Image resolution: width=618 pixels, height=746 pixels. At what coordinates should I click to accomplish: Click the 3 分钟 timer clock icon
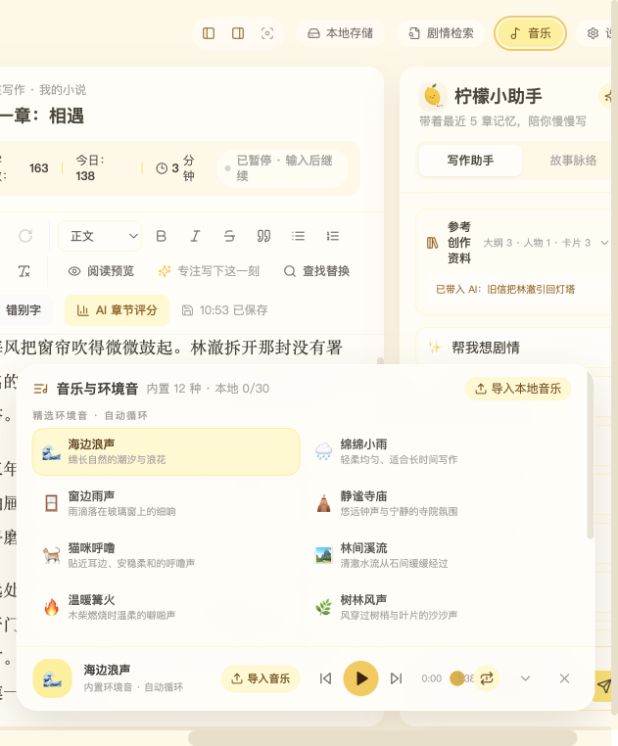pyautogui.click(x=162, y=168)
